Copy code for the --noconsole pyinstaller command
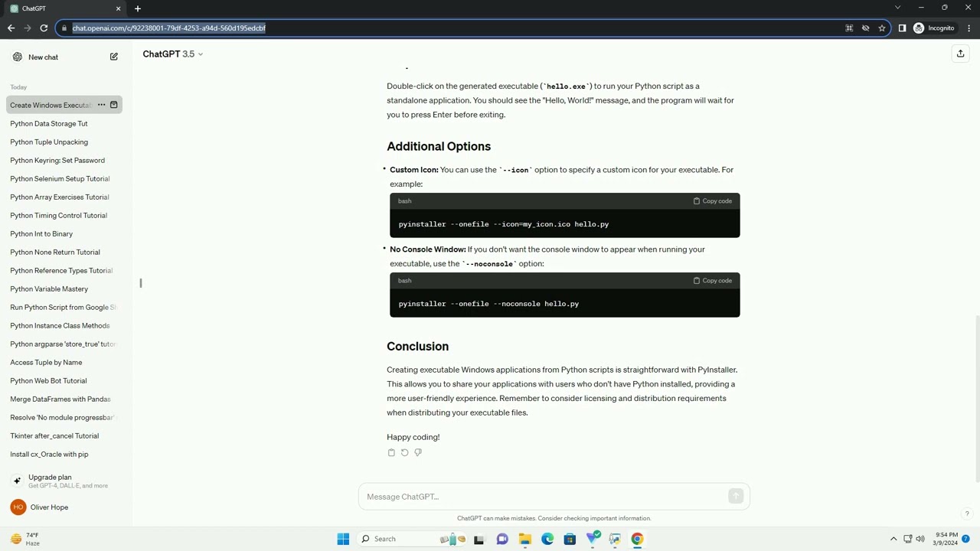 [x=713, y=281]
